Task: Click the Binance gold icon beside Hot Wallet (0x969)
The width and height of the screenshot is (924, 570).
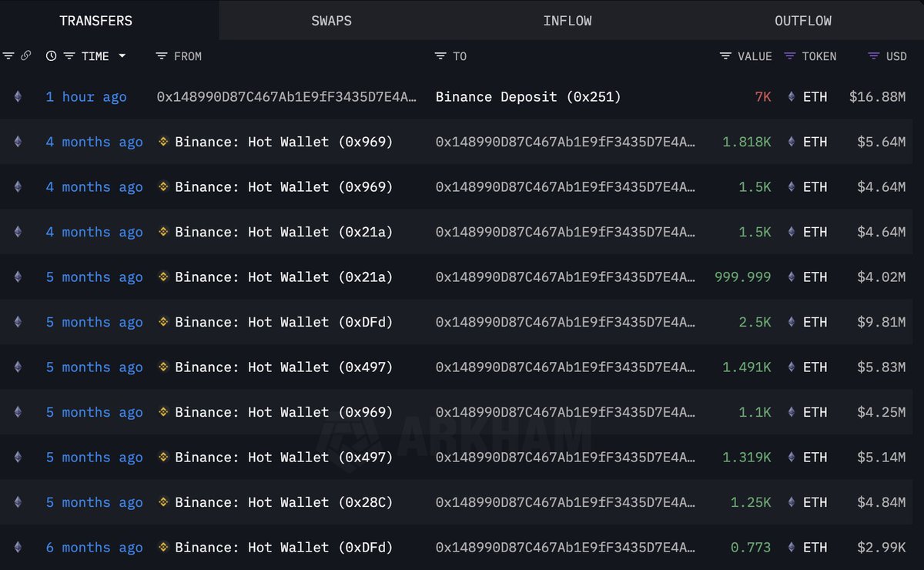Action: pyautogui.click(x=163, y=142)
